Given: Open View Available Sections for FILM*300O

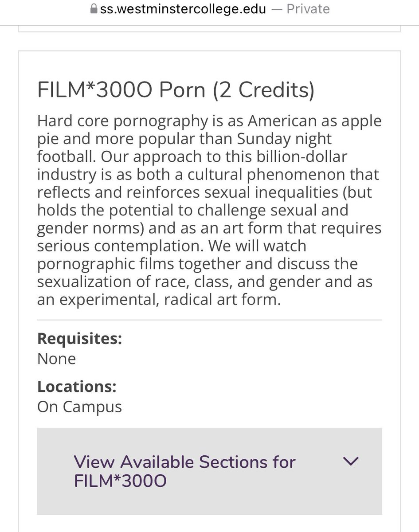Looking at the screenshot, I should tap(184, 471).
